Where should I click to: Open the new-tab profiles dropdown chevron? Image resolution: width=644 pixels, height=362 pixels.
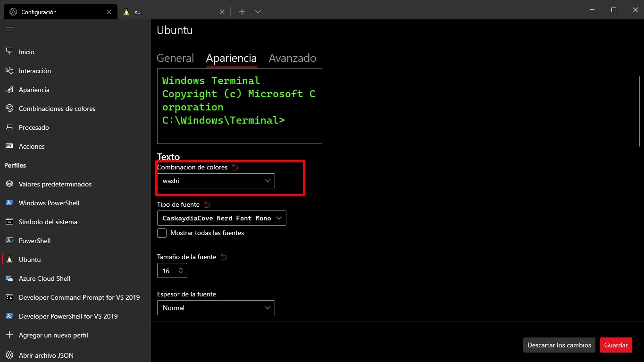(x=258, y=12)
